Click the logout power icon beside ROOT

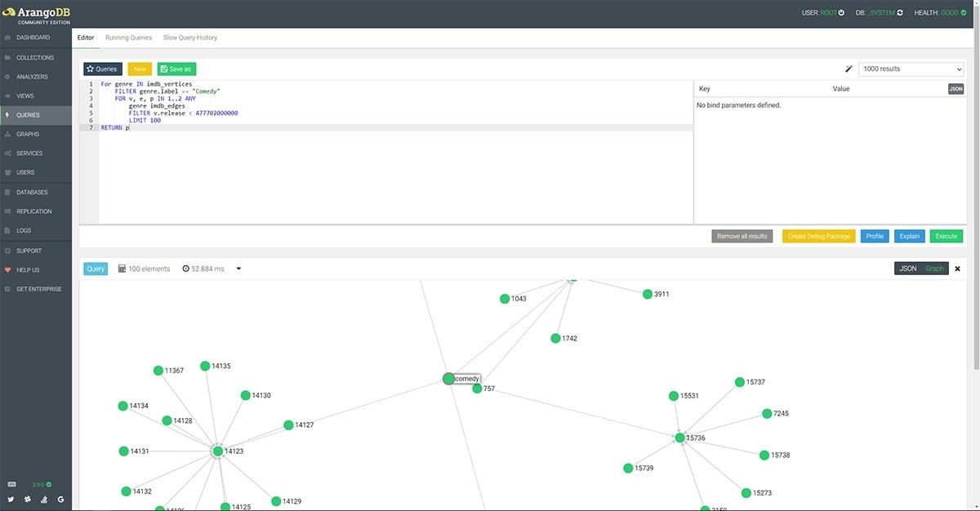click(x=841, y=13)
